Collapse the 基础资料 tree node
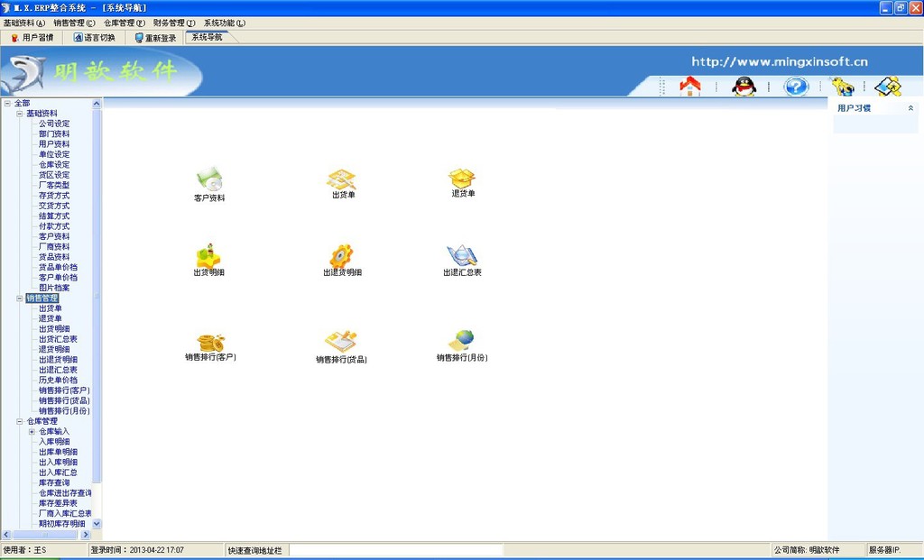The height and width of the screenshot is (560, 924). point(19,114)
